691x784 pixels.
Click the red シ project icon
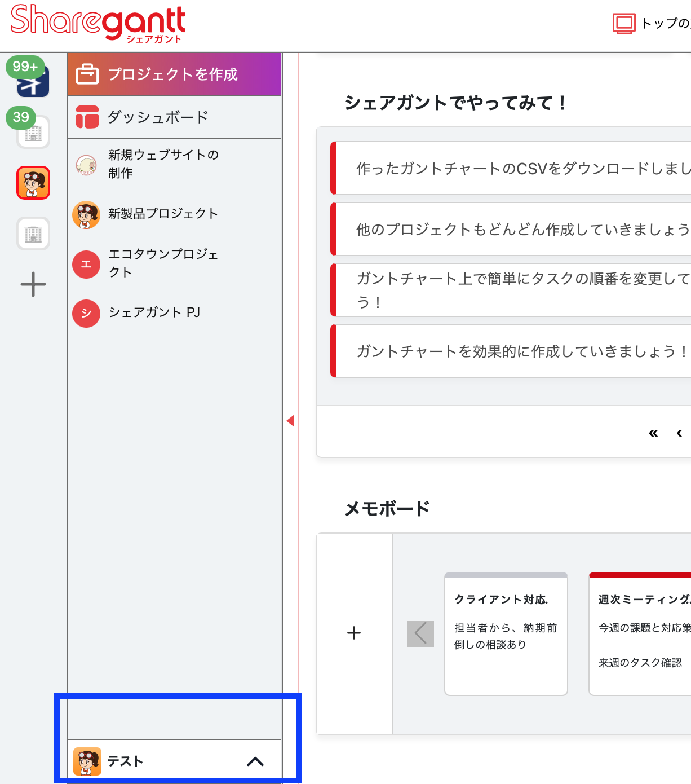86,313
